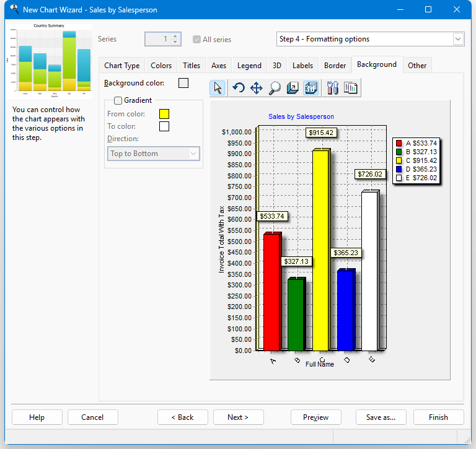The height and width of the screenshot is (449, 476).
Task: Toggle the All series checkbox
Action: pyautogui.click(x=197, y=39)
